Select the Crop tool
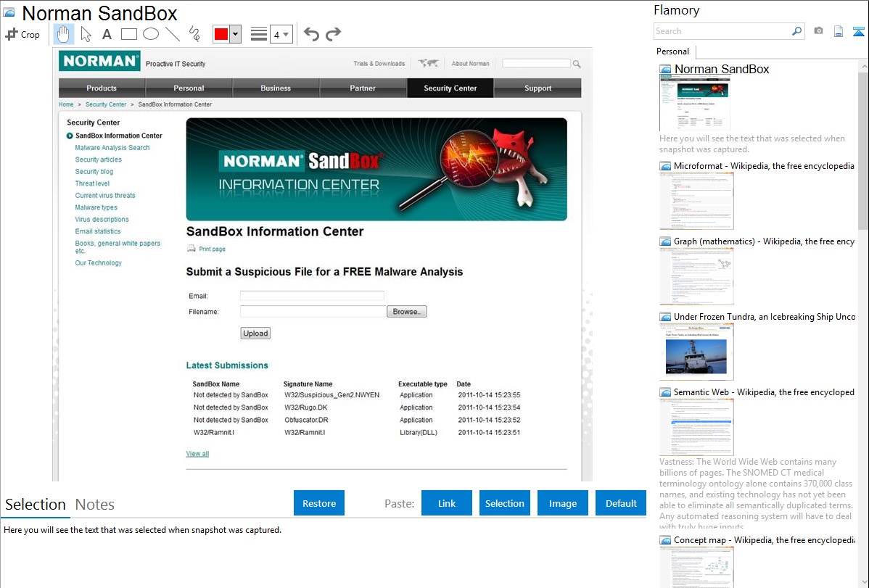 22,34
